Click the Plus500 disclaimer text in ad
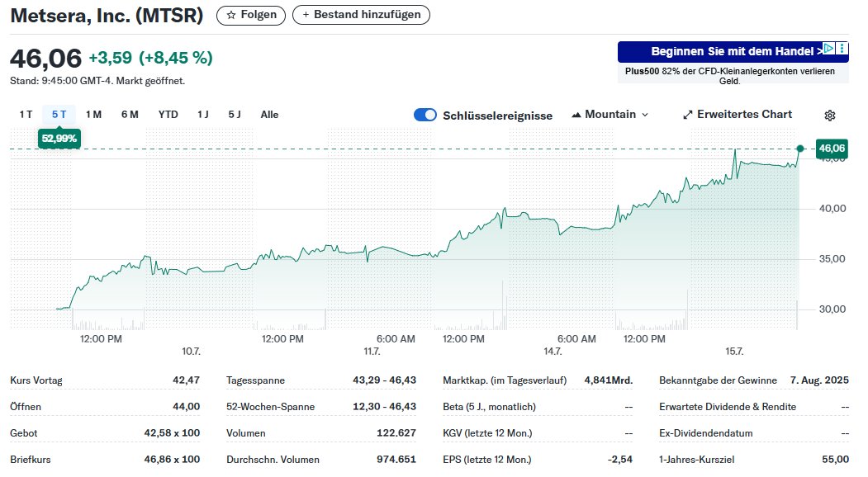868x477 pixels. [x=729, y=76]
